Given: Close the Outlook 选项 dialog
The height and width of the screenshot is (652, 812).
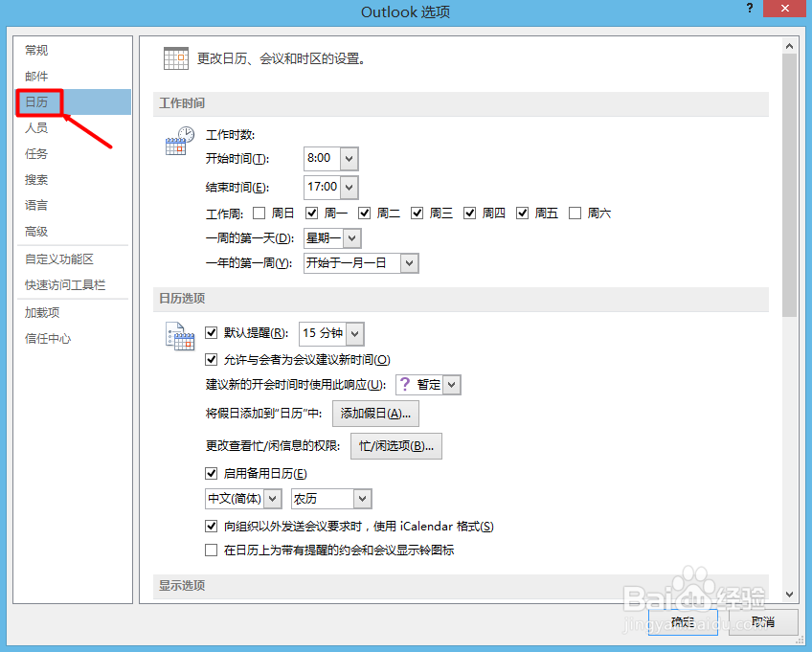Looking at the screenshot, I should point(784,9).
